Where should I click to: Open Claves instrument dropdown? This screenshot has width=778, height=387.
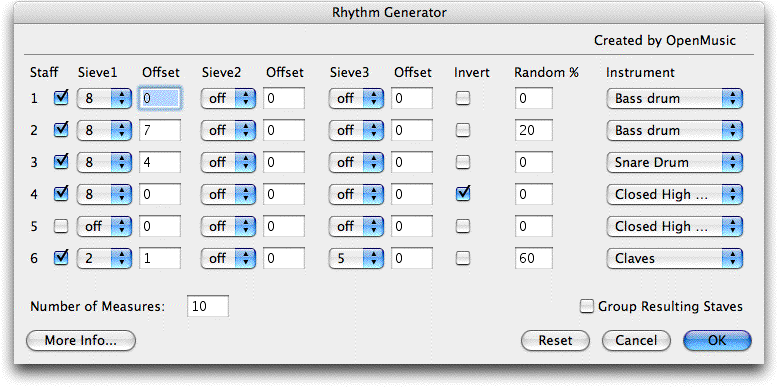point(674,258)
